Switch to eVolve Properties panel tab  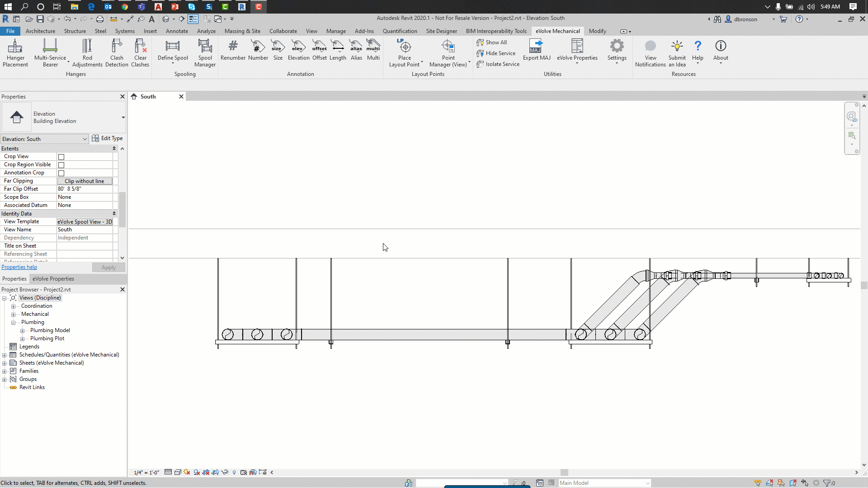53,279
